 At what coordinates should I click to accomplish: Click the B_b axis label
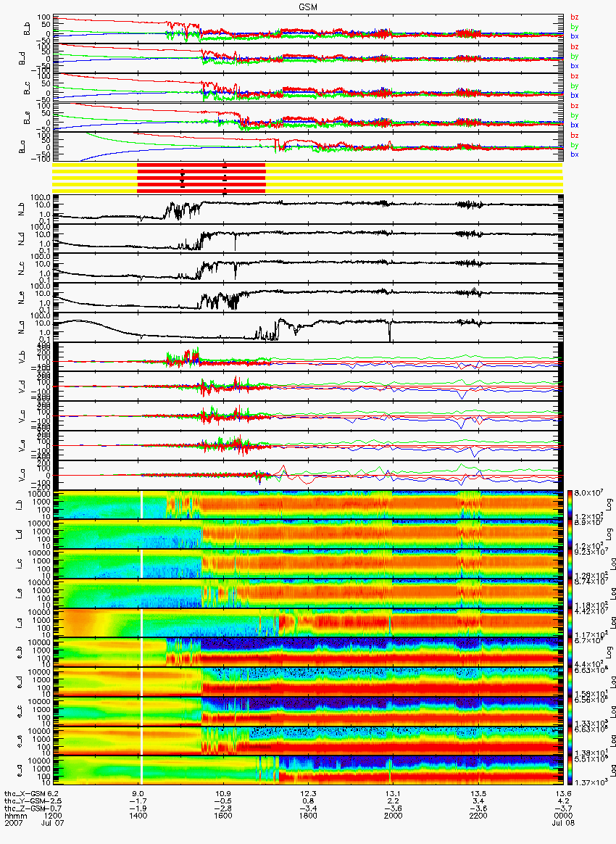pyautogui.click(x=25, y=29)
